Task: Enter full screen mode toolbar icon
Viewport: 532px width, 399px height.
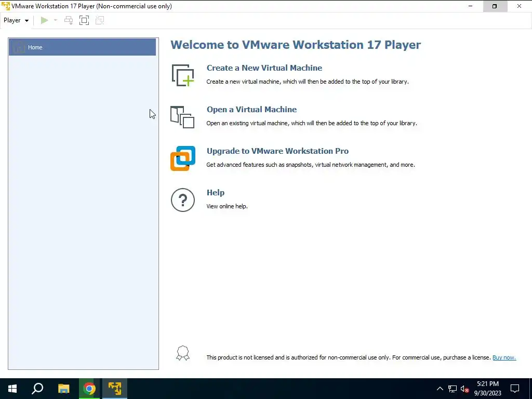Action: coord(84,20)
